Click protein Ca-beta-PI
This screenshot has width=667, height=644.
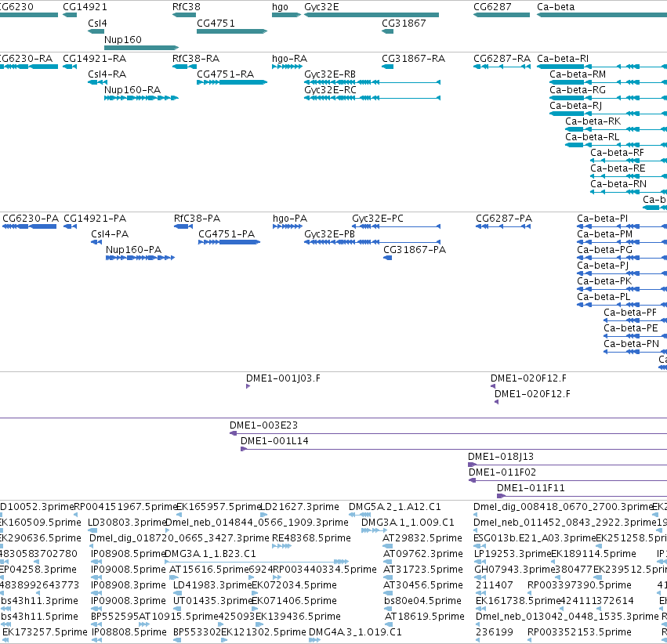pyautogui.click(x=622, y=226)
